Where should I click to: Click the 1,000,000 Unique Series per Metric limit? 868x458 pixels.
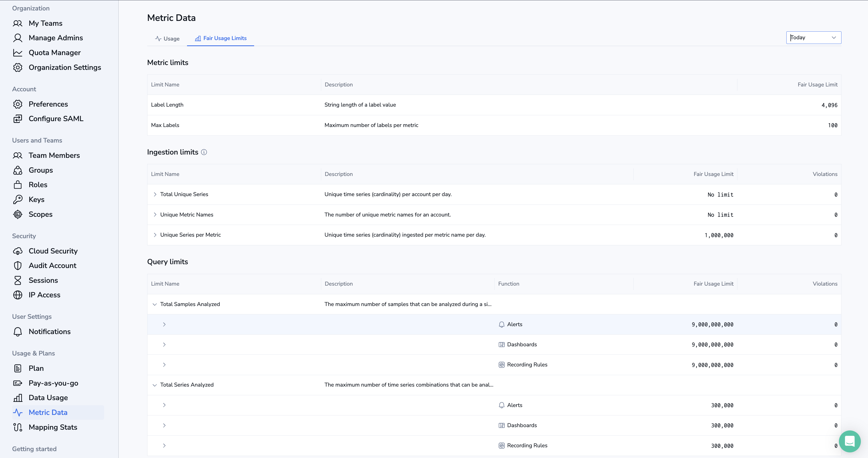(x=719, y=235)
